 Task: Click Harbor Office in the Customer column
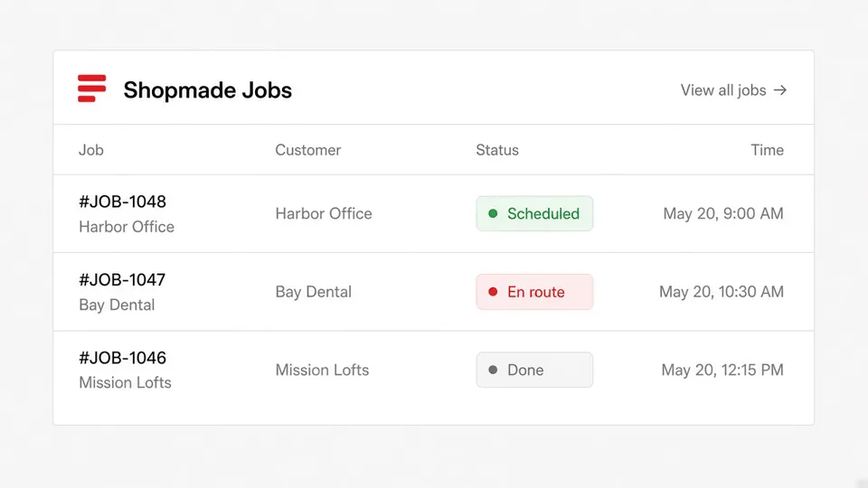pos(324,213)
